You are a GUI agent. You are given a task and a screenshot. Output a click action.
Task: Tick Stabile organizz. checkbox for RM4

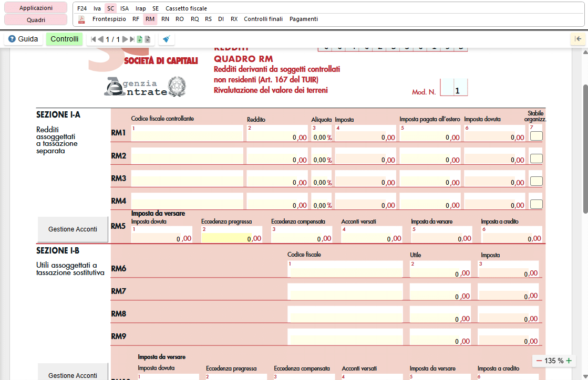click(x=537, y=204)
